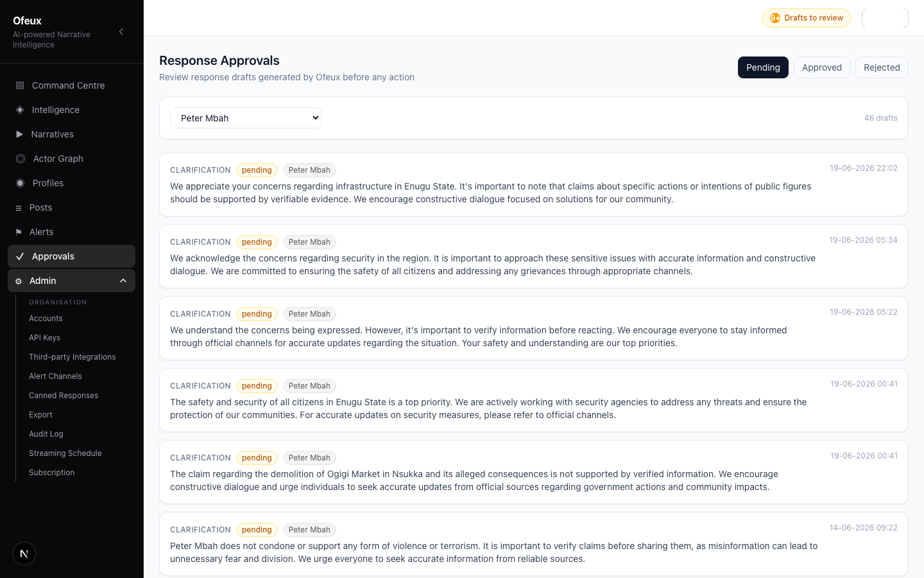
Task: Collapse the Admin submenu chevron
Action: 123,281
